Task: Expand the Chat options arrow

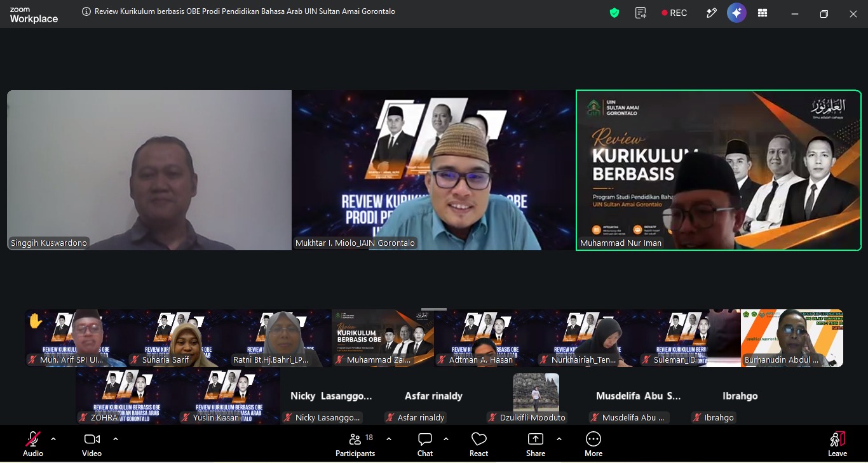Action: (x=446, y=439)
